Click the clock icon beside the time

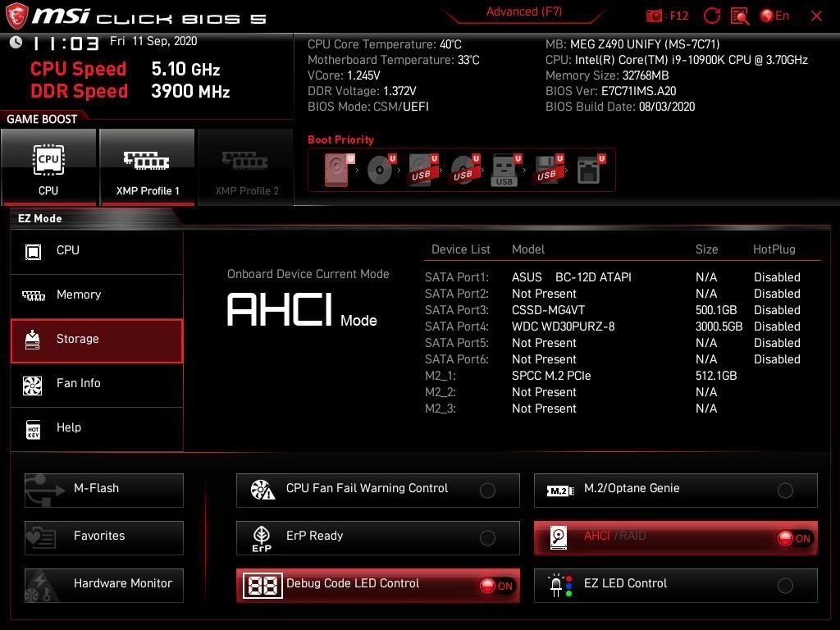(16, 42)
